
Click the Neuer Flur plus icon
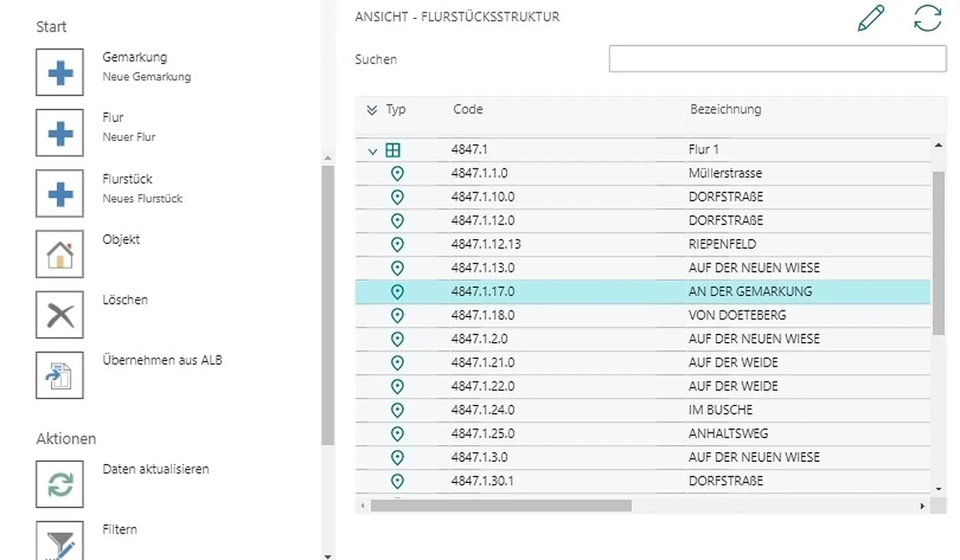[60, 133]
